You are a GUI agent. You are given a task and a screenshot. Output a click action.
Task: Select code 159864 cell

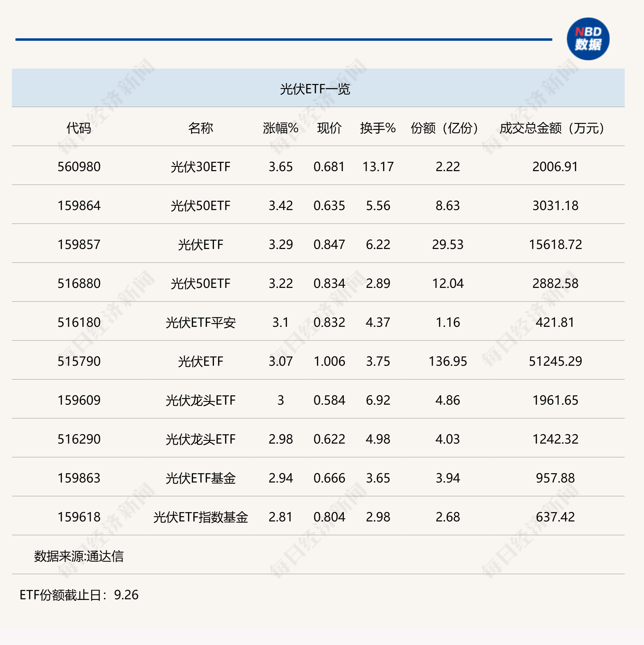[79, 206]
